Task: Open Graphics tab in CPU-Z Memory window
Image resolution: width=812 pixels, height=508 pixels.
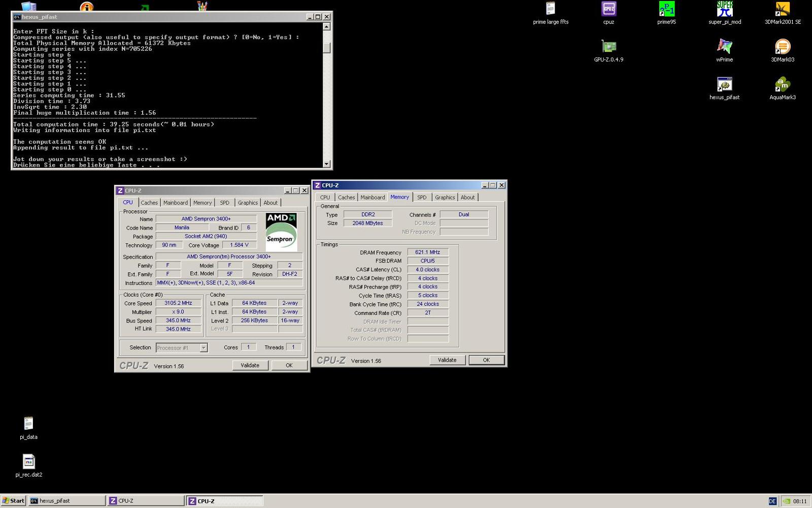Action: pos(445,198)
